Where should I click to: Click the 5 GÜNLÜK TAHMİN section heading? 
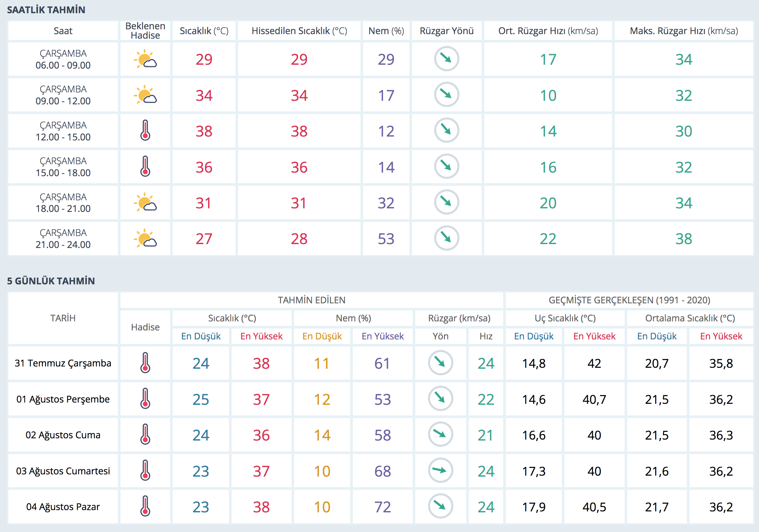pyautogui.click(x=51, y=281)
